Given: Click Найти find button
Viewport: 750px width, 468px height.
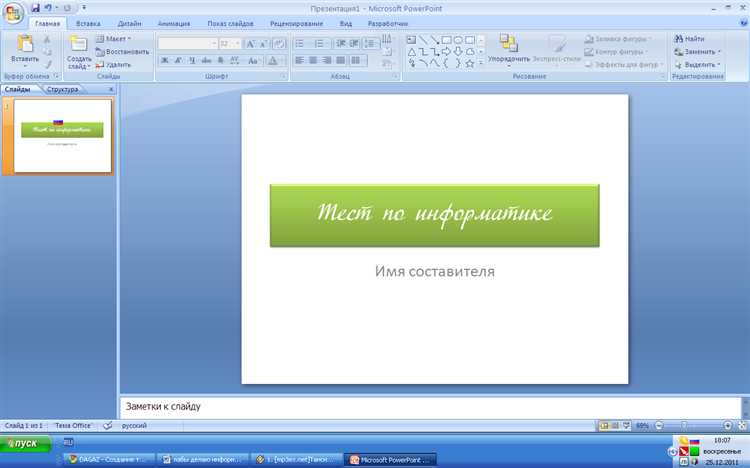Looking at the screenshot, I should [x=689, y=39].
